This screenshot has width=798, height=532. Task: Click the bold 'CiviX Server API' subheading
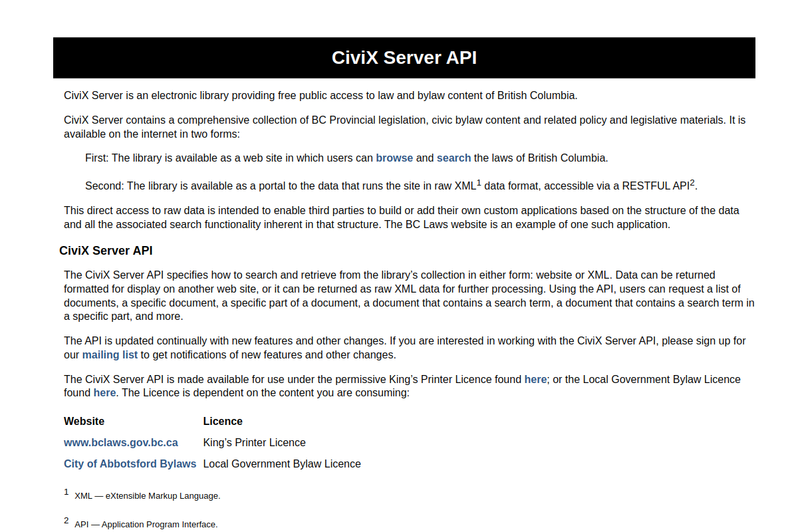pyautogui.click(x=106, y=251)
